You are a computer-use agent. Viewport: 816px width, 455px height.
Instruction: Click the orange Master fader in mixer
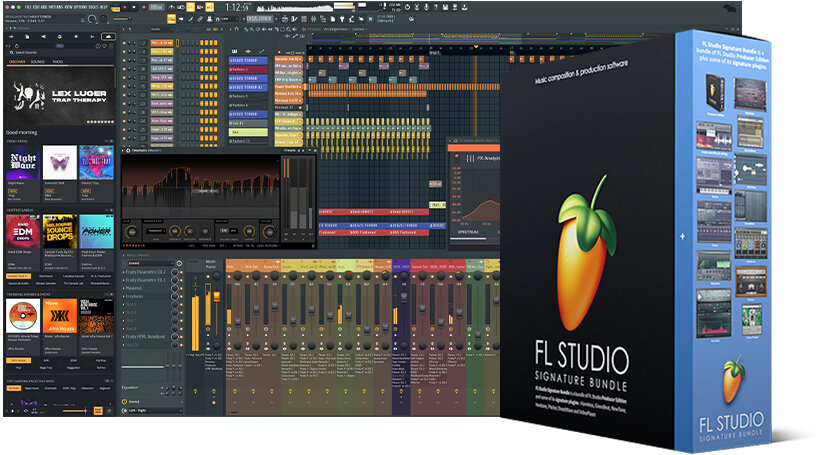(x=216, y=297)
